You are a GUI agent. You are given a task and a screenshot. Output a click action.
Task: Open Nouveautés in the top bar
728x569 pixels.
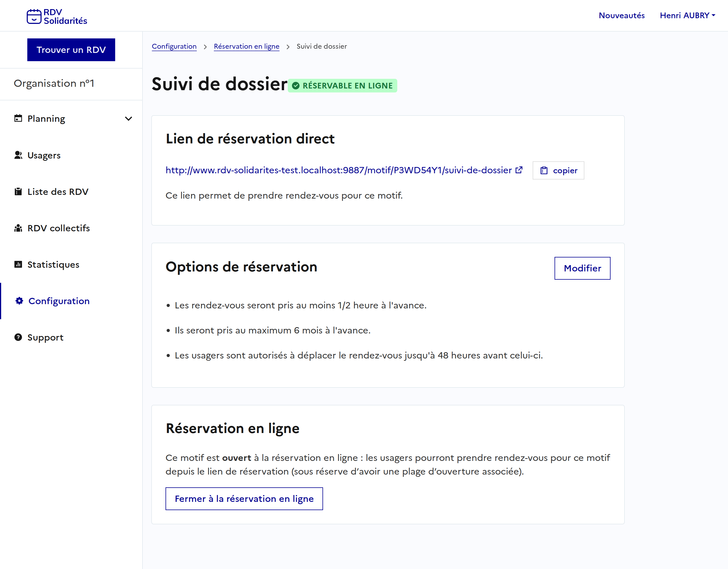621,15
